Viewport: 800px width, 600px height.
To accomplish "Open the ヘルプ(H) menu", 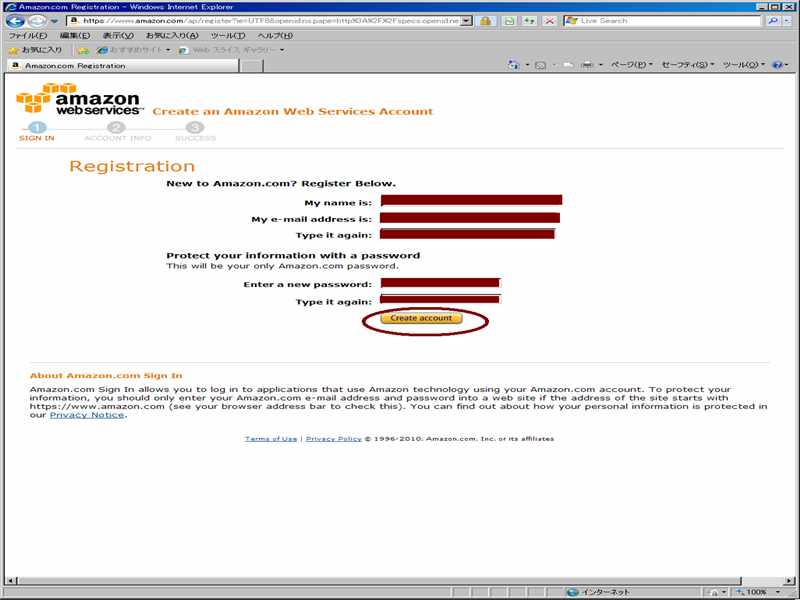I will [275, 36].
